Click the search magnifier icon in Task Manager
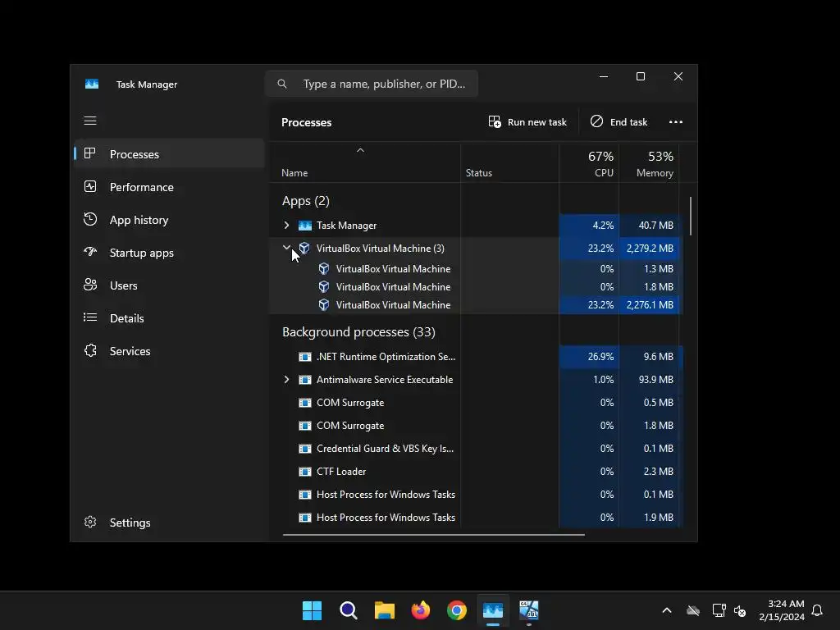The image size is (840, 630). (282, 84)
